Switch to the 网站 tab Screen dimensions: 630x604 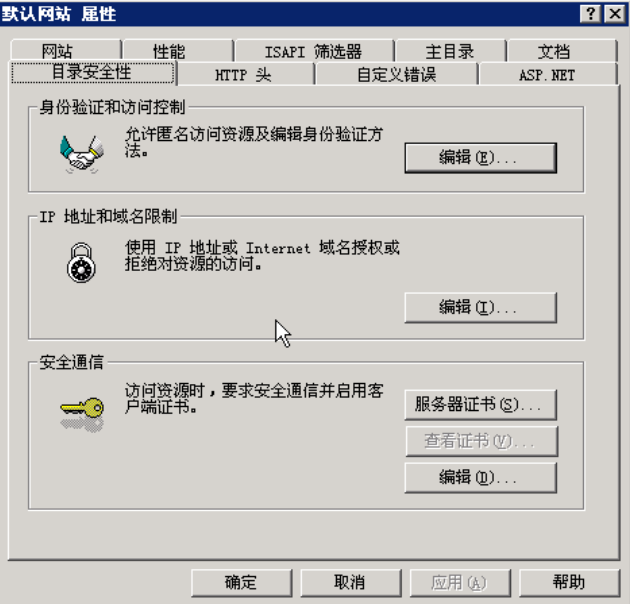pyautogui.click(x=66, y=51)
